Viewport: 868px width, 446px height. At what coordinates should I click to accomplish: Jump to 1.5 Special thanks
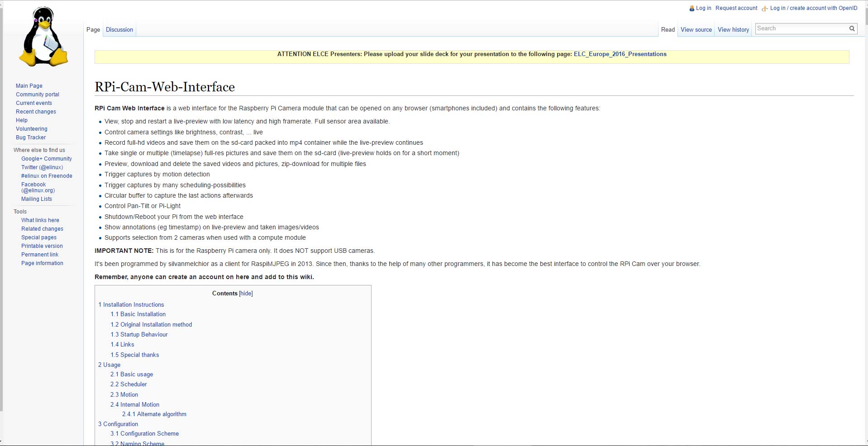tap(135, 355)
